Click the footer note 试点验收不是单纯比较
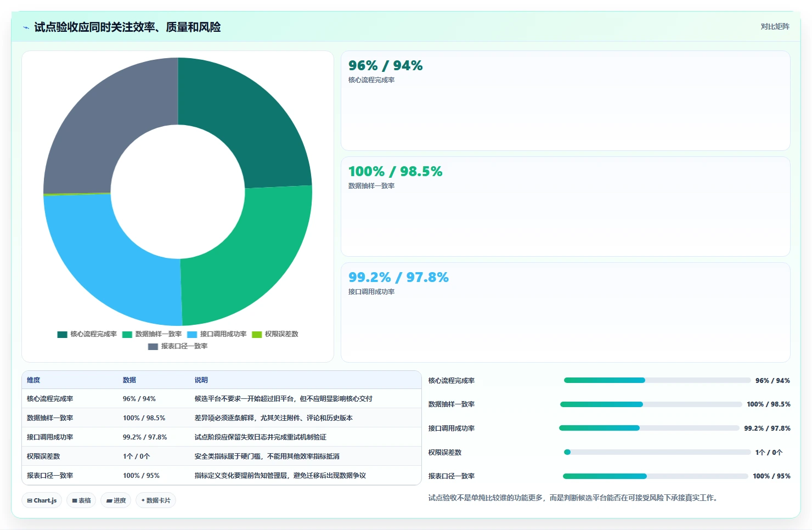Image resolution: width=812 pixels, height=530 pixels. click(x=573, y=498)
